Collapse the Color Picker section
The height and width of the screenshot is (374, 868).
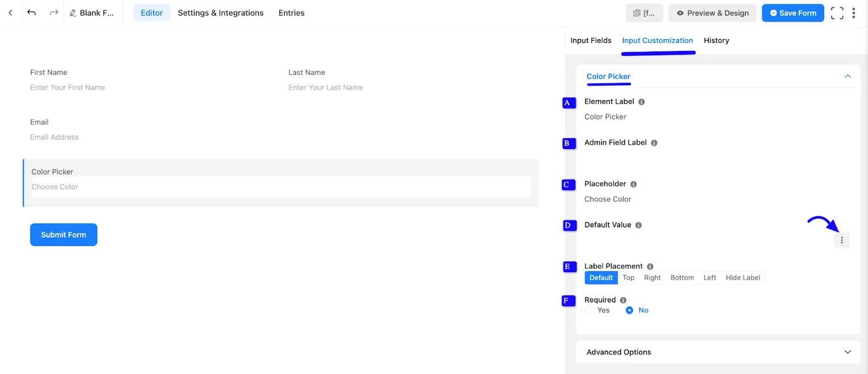point(847,76)
